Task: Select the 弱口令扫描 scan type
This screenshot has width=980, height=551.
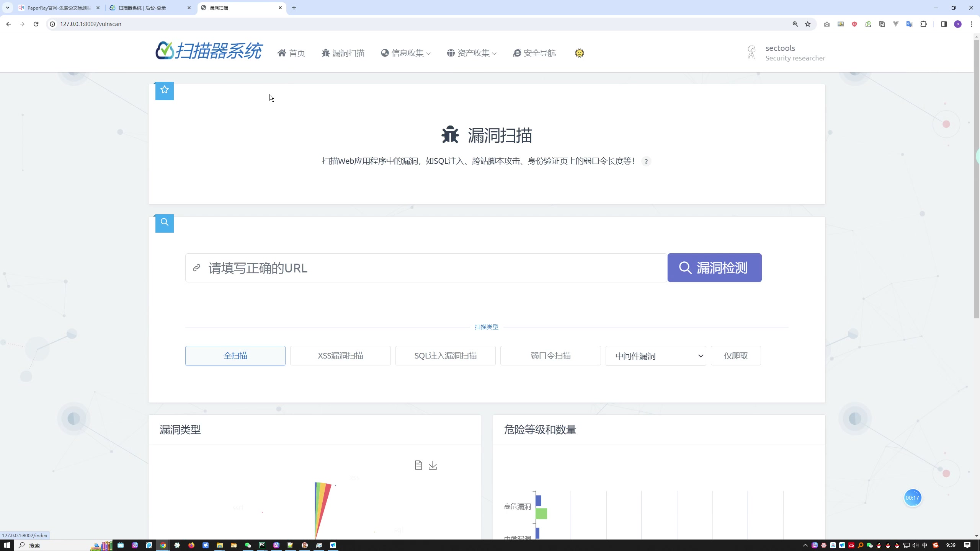Action: click(x=550, y=355)
